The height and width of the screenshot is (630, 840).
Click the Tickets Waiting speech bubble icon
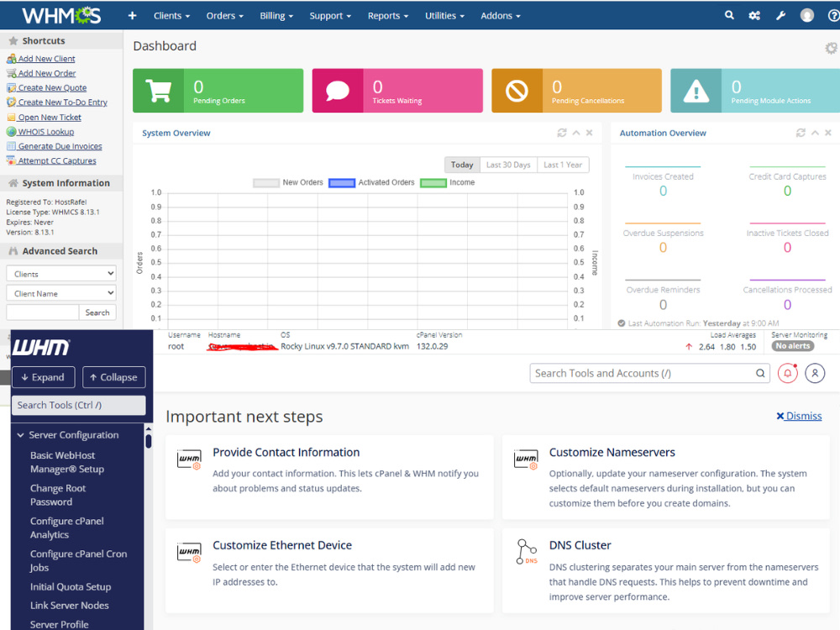(338, 91)
